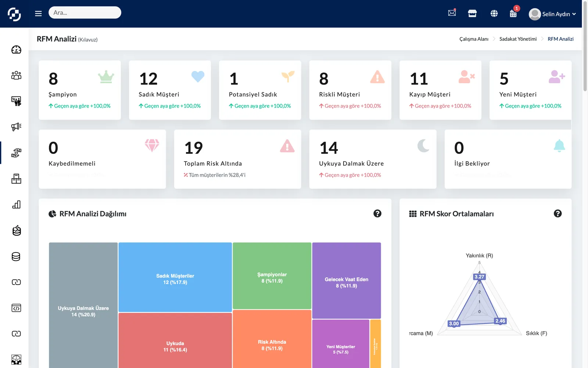Open the customers group sidebar icon
The image size is (588, 368).
coord(16,75)
